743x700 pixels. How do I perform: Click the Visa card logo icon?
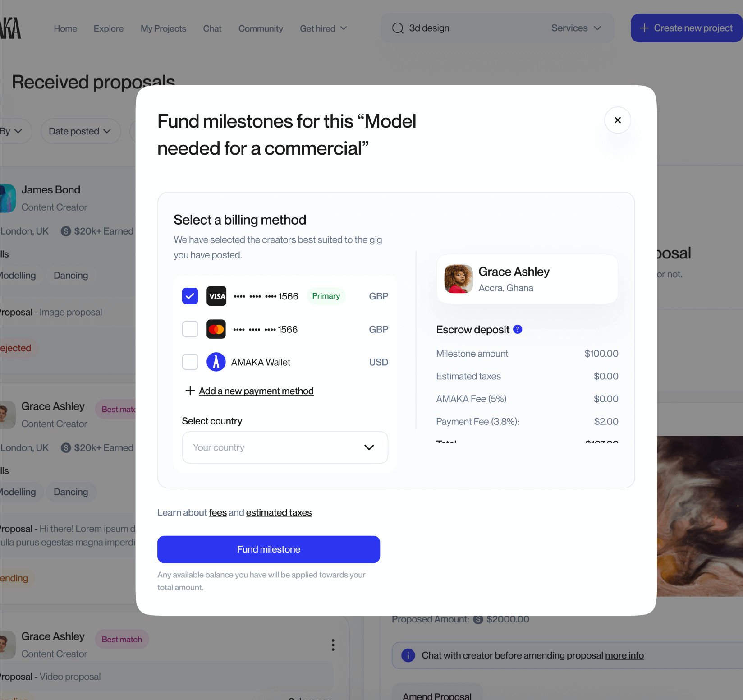click(216, 296)
